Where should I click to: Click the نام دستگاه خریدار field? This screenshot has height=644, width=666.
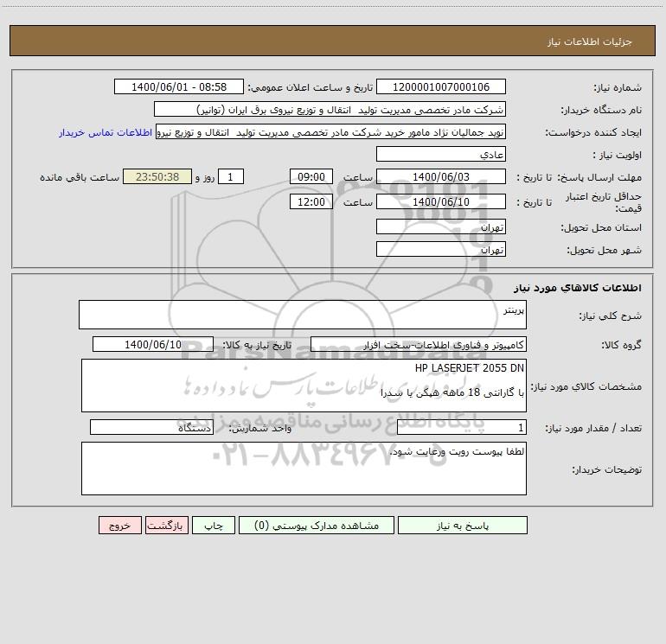(x=330, y=109)
